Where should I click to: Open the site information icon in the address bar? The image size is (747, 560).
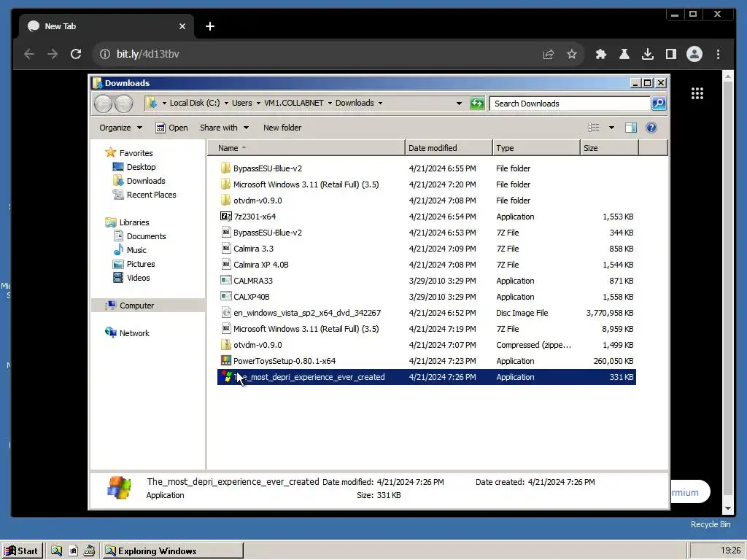(x=105, y=54)
